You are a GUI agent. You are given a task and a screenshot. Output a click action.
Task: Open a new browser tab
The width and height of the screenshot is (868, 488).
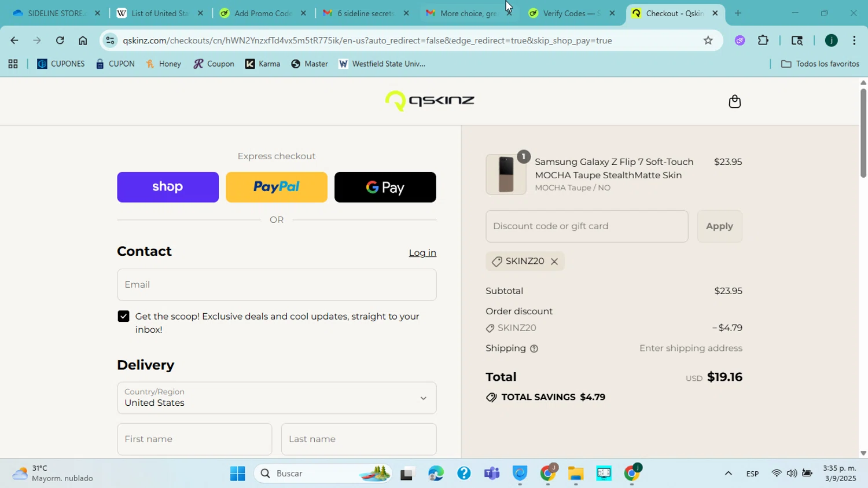point(737,13)
